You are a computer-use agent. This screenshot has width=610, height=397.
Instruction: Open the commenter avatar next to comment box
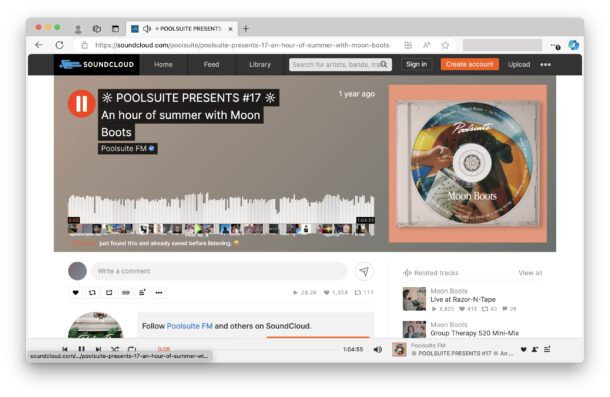point(77,271)
